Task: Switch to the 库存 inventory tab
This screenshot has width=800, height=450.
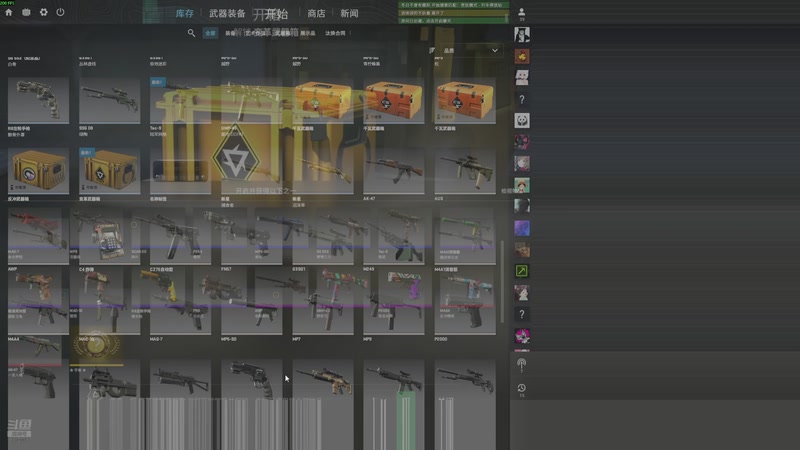Action: tap(185, 13)
